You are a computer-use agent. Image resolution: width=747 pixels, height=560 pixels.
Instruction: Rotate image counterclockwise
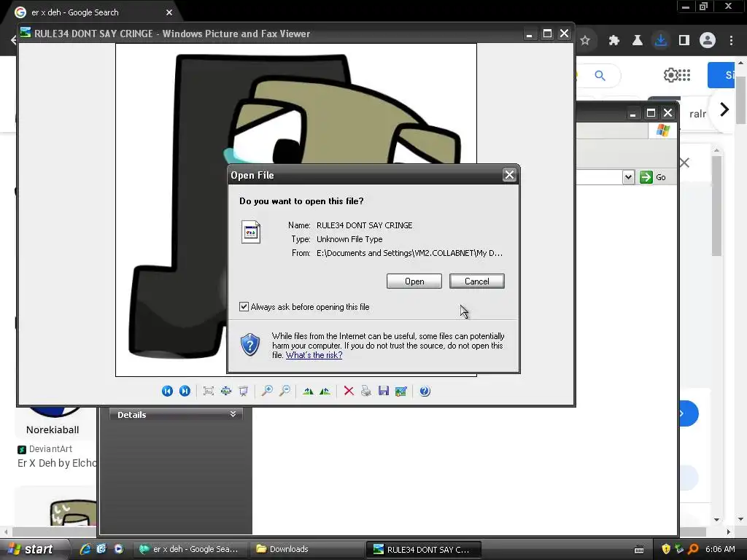(325, 391)
